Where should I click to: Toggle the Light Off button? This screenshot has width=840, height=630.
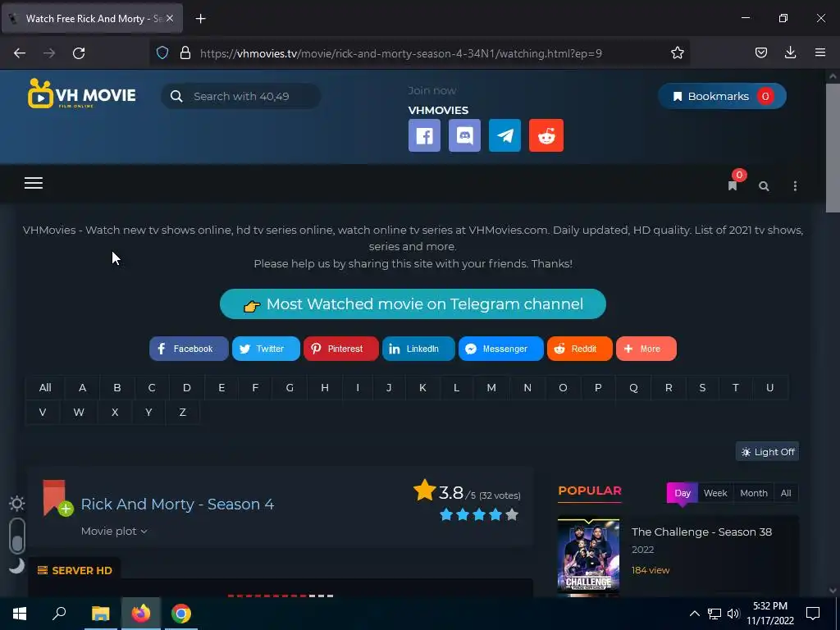767,452
